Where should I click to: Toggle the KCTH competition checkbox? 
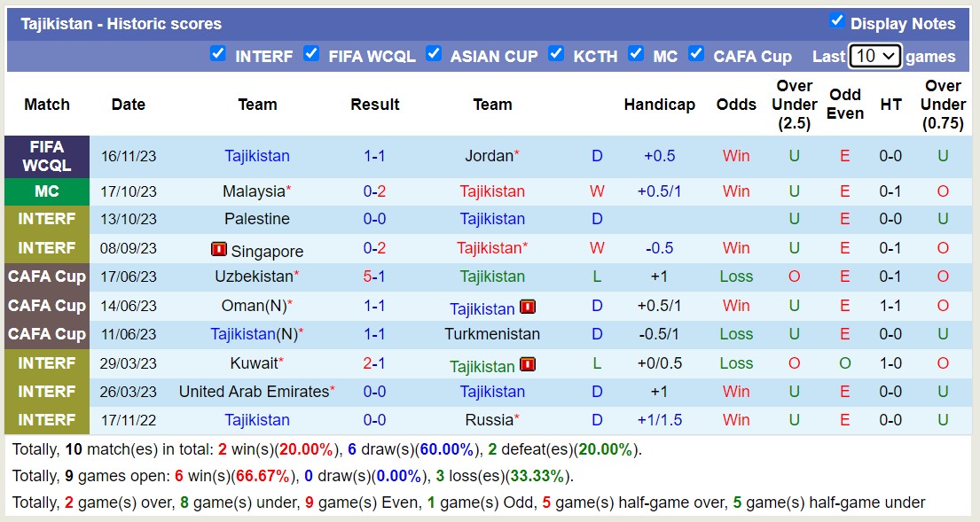tap(556, 53)
